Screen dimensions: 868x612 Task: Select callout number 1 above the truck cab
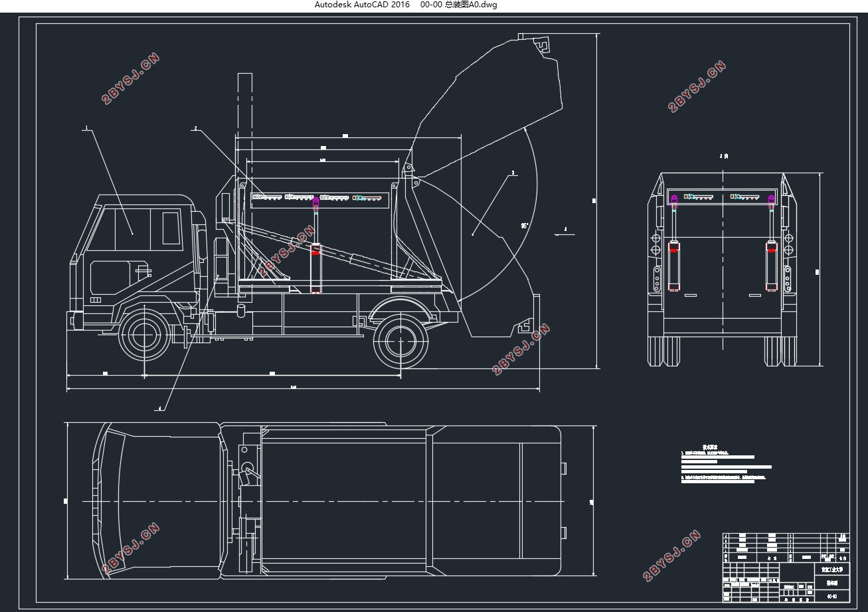click(86, 126)
